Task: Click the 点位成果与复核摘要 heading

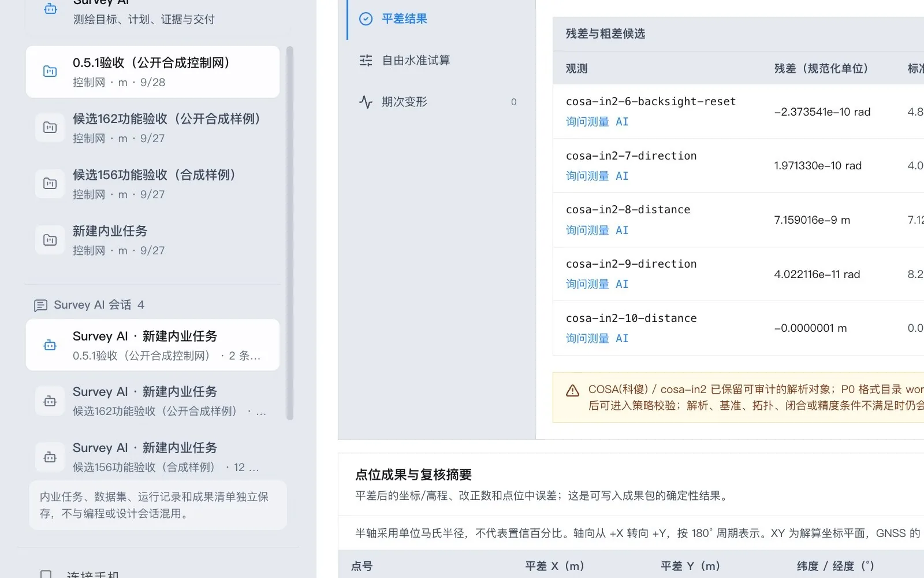Action: (x=413, y=475)
